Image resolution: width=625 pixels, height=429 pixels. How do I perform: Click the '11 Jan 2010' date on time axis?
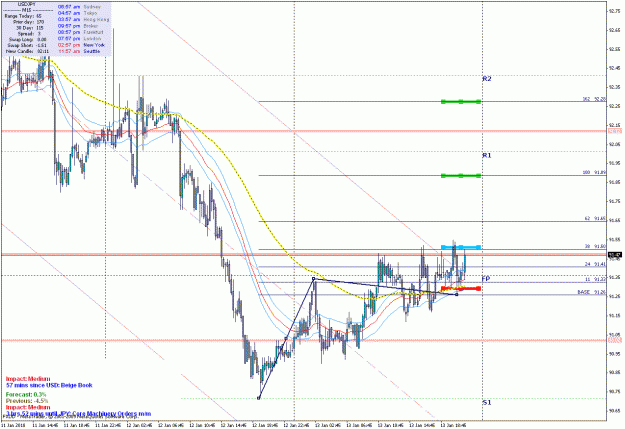click(x=13, y=425)
